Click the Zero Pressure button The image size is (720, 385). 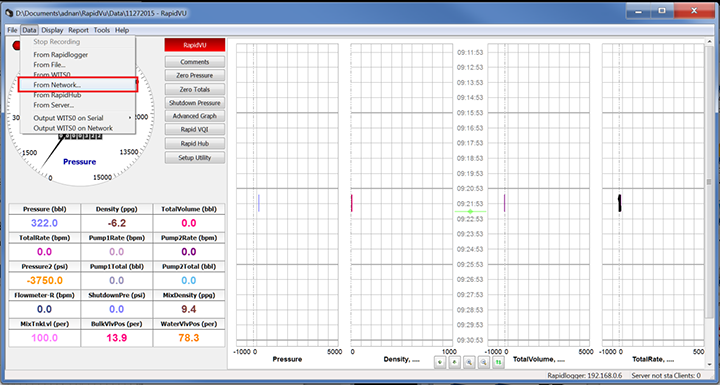coord(195,75)
